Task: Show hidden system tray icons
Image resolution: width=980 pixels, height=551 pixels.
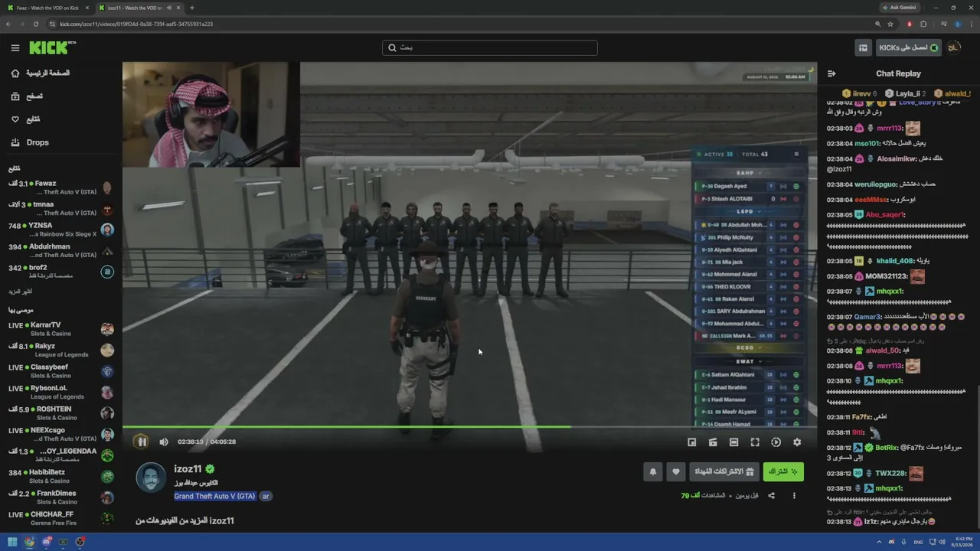Action: [880, 542]
